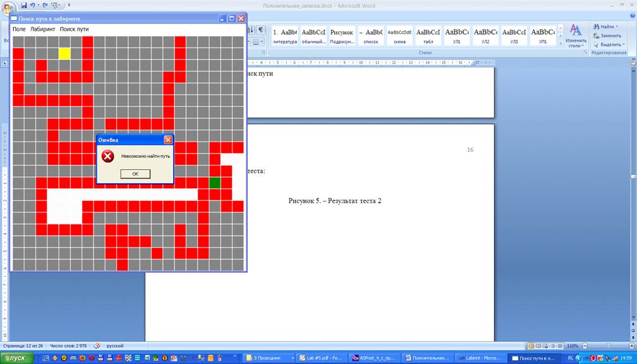Click the Undo icon in quick access toolbar

coord(34,5)
